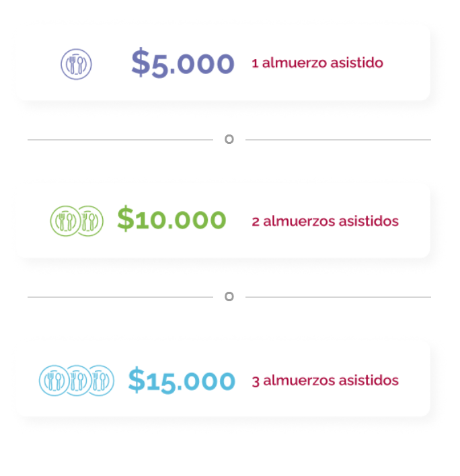Click the second 'o' divider circle
The height and width of the screenshot is (476, 460).
click(229, 296)
